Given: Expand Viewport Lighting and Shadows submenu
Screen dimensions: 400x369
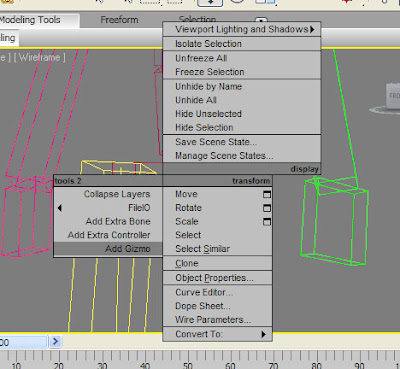Looking at the screenshot, I should pos(242,29).
